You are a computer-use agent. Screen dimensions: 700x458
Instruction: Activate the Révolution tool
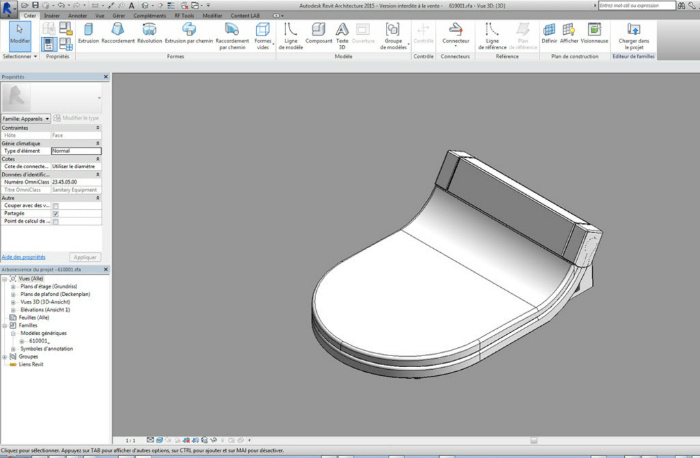pyautogui.click(x=150, y=33)
